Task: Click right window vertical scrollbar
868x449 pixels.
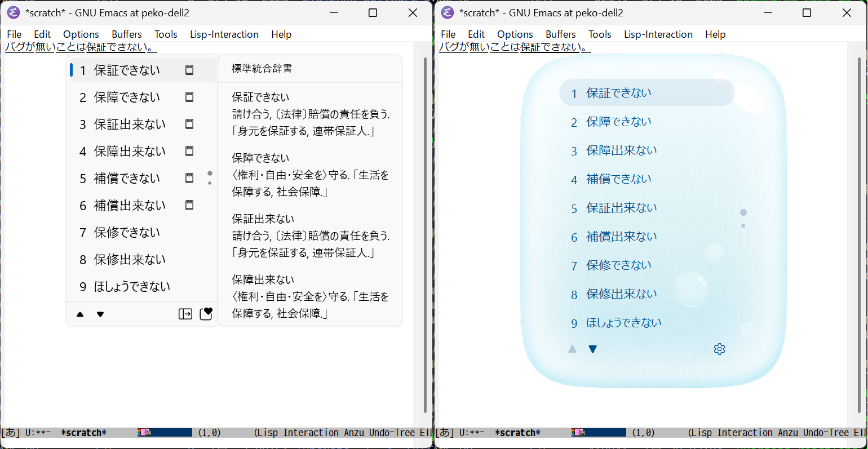Action: pyautogui.click(x=860, y=235)
